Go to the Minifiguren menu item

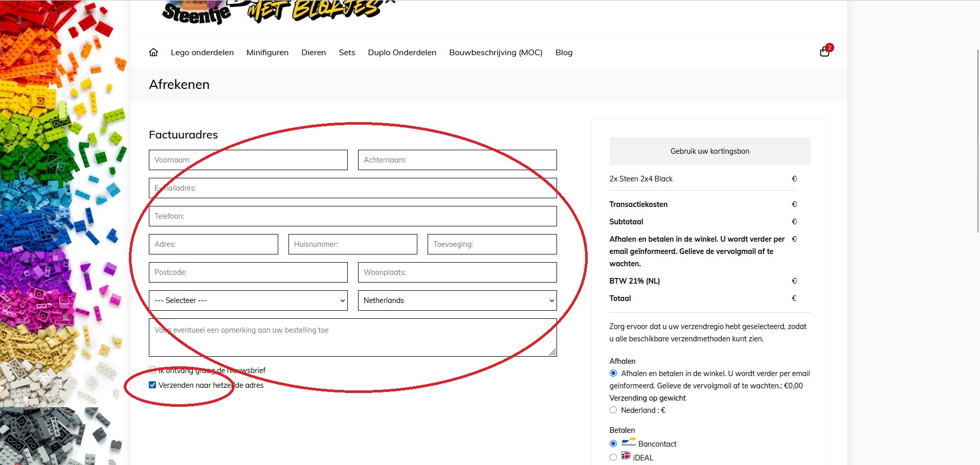(267, 52)
